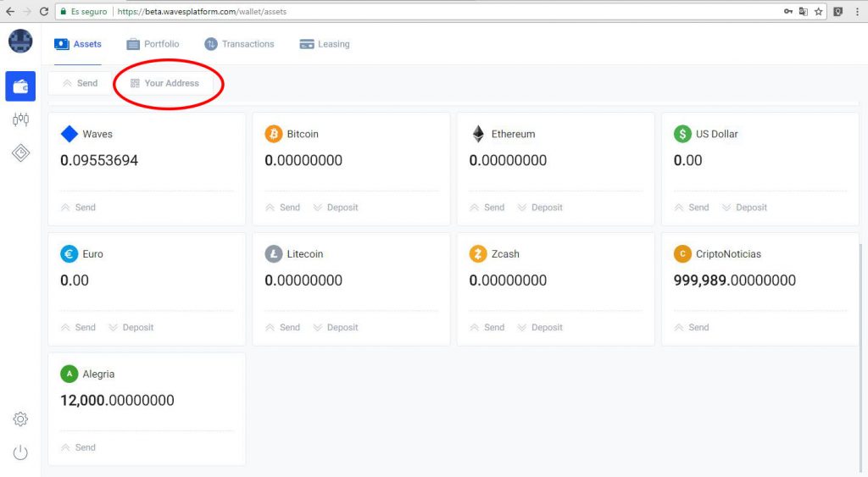Open the settings gear in the sidebar
The image size is (868, 477).
pos(20,419)
